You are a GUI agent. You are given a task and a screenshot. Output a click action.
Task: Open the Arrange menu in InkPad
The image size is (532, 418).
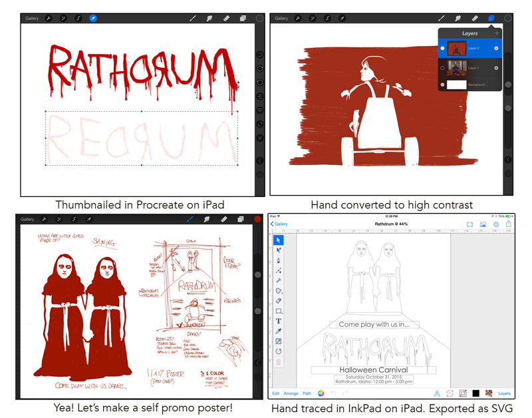291,393
